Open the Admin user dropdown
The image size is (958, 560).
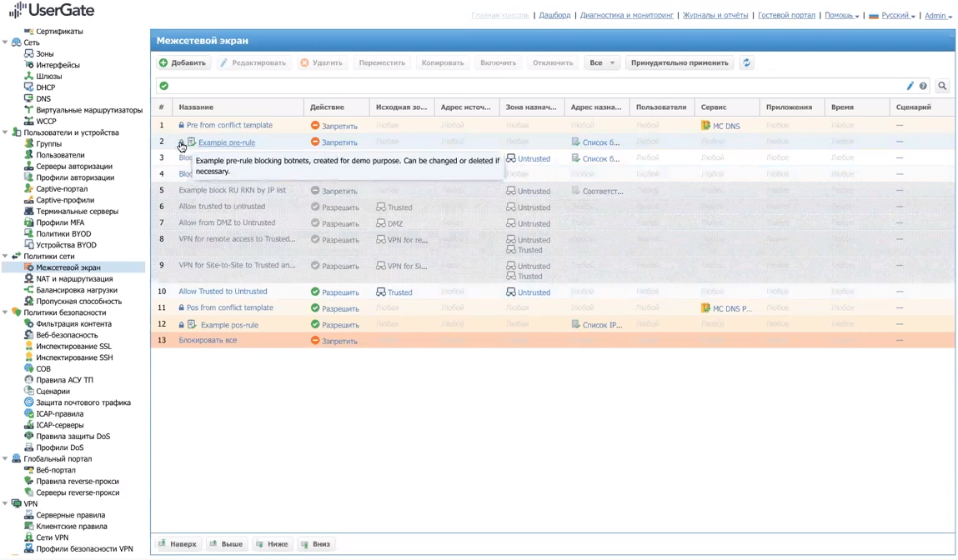pos(938,15)
